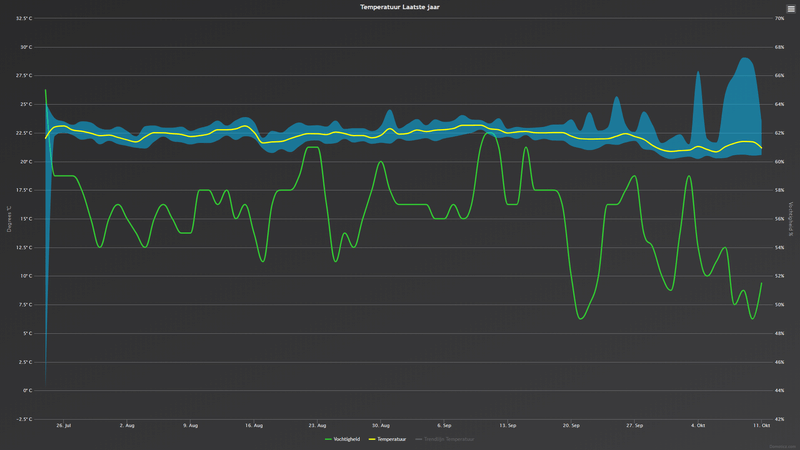Click the 7.5° C temperature axis label
The width and height of the screenshot is (800, 450).
pyautogui.click(x=24, y=305)
